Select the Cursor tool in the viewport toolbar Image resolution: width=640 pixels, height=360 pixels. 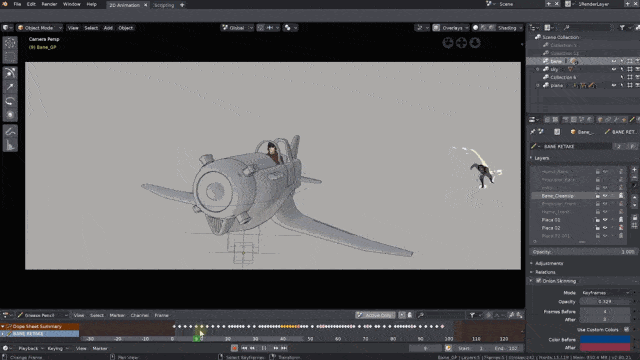click(10, 42)
